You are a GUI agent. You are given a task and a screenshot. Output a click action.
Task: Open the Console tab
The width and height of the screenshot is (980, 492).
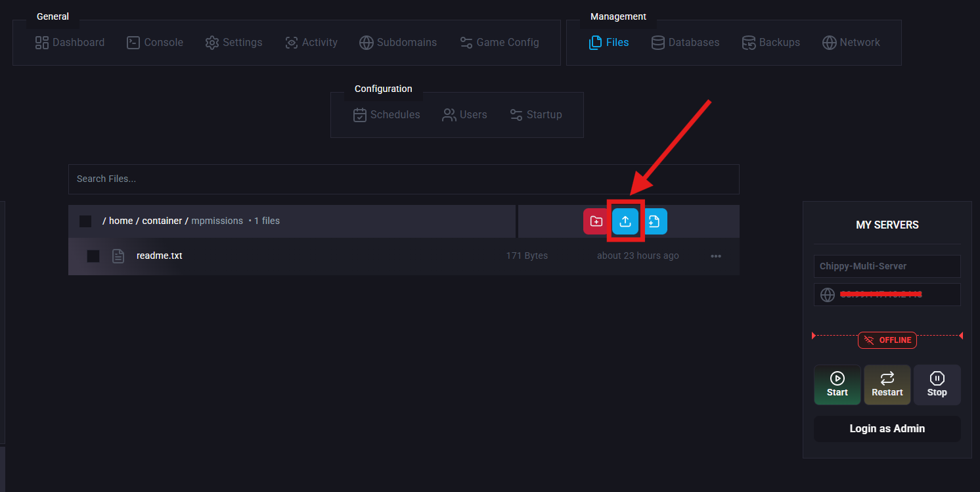pyautogui.click(x=155, y=43)
